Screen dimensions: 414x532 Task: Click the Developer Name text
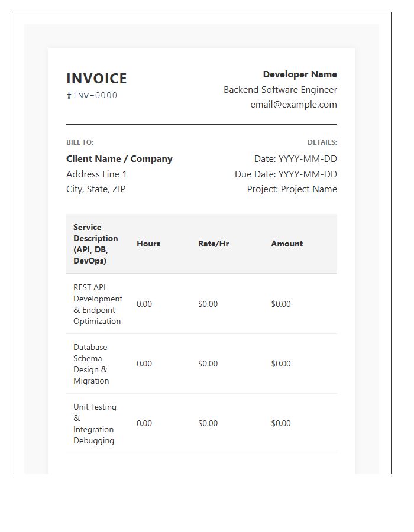[300, 74]
